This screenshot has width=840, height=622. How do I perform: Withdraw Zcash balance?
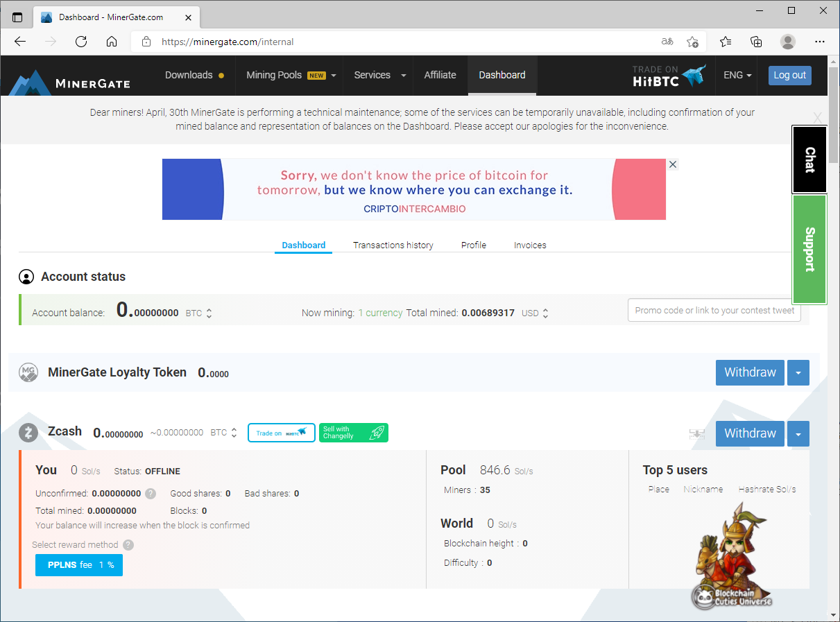(x=750, y=434)
